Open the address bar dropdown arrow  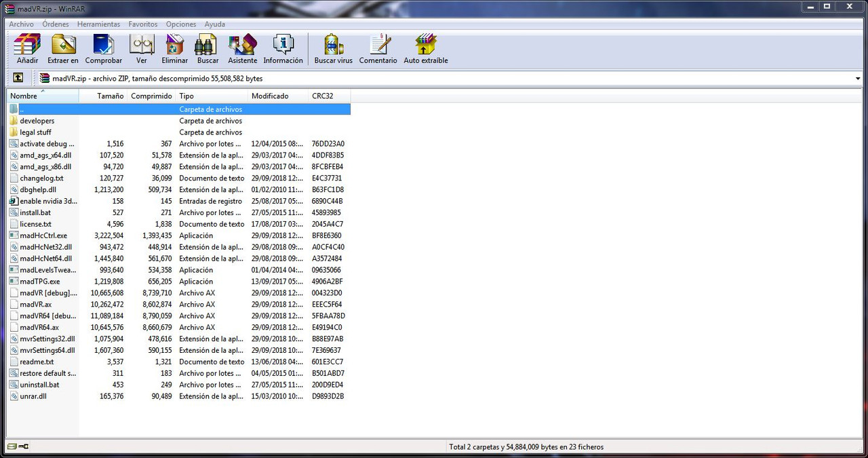858,79
